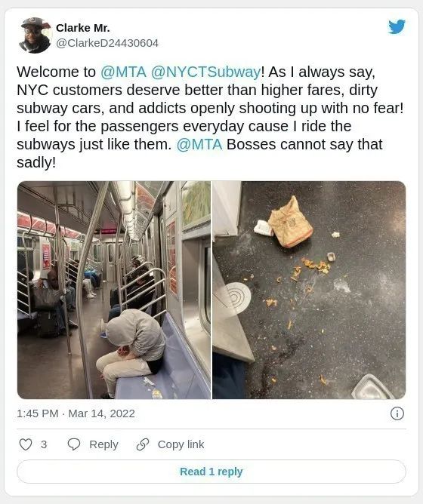Open the subway car interior photo
The image size is (423, 504).
[114, 290]
